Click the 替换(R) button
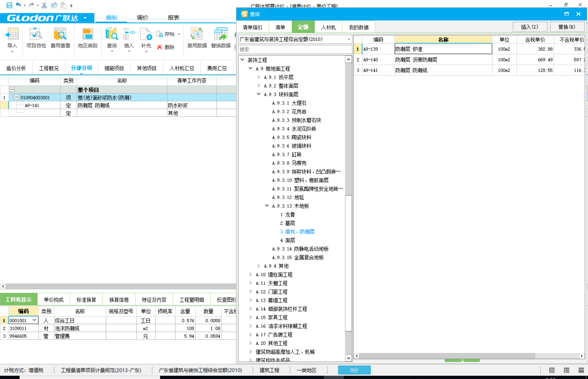The image size is (588, 379). tap(567, 27)
